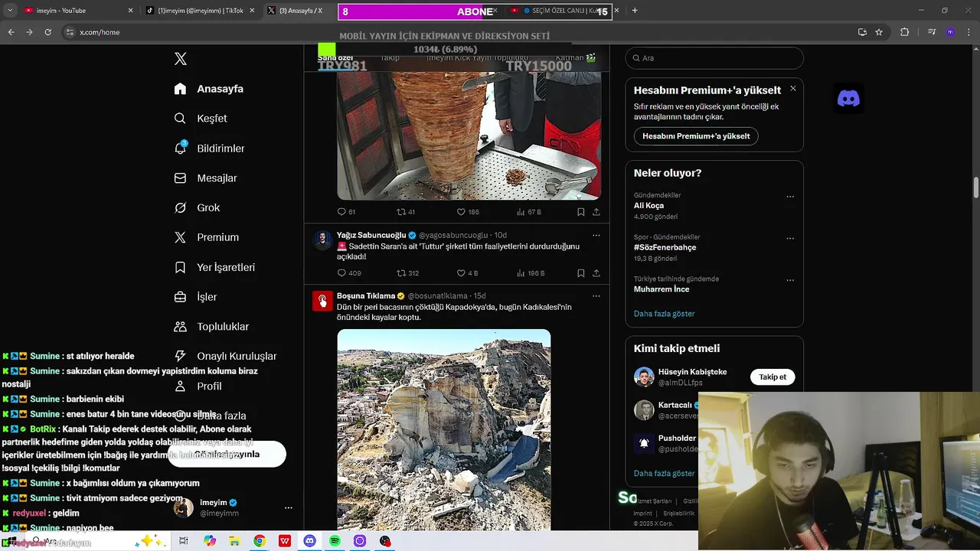Open more options for the Ali Koça trend

coord(790,196)
